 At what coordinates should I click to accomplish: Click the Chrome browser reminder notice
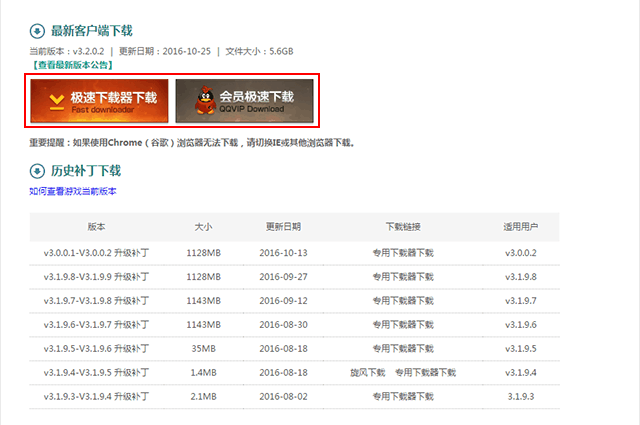[192, 143]
